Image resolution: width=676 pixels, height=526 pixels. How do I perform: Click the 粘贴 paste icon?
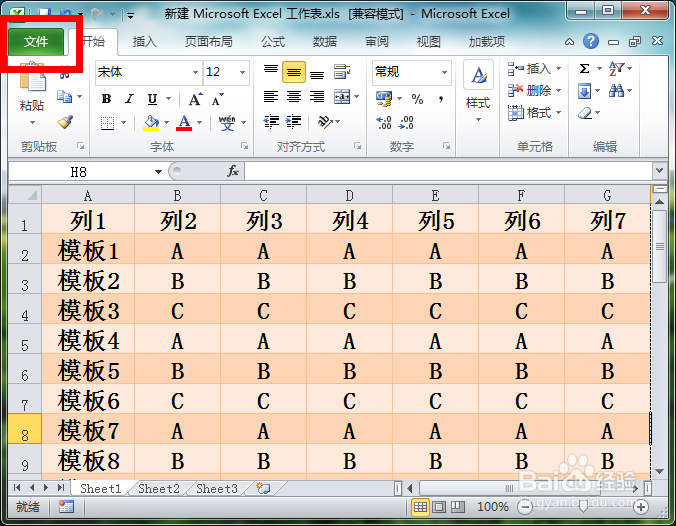(x=32, y=78)
